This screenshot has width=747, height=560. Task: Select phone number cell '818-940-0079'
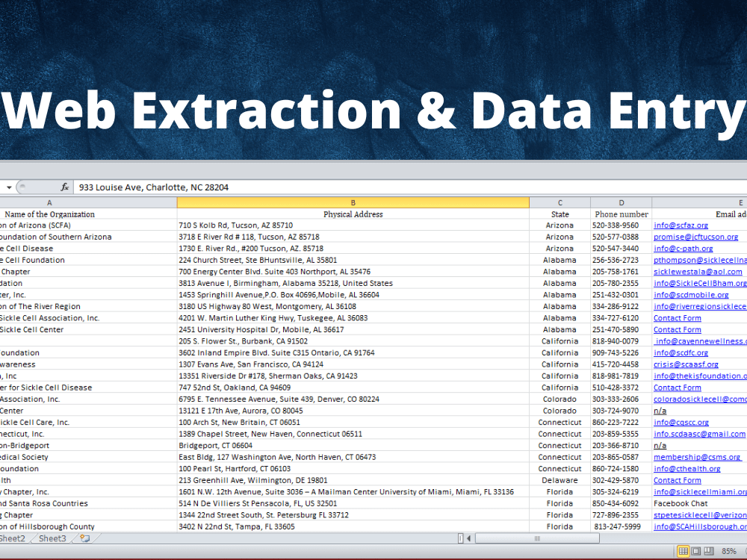[622, 341]
